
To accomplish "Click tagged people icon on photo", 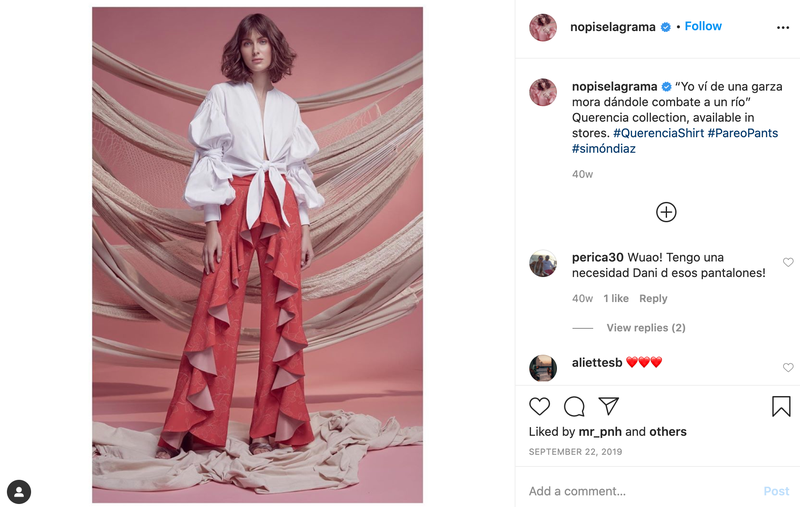I will (x=19, y=492).
